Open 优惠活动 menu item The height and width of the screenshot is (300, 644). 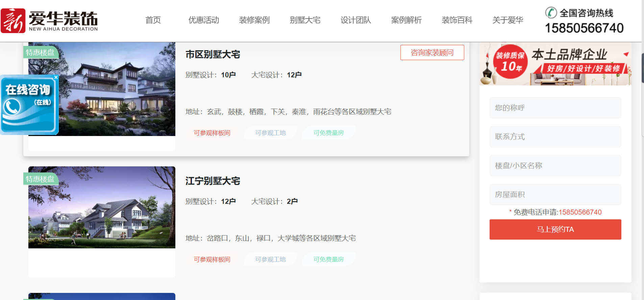click(204, 20)
